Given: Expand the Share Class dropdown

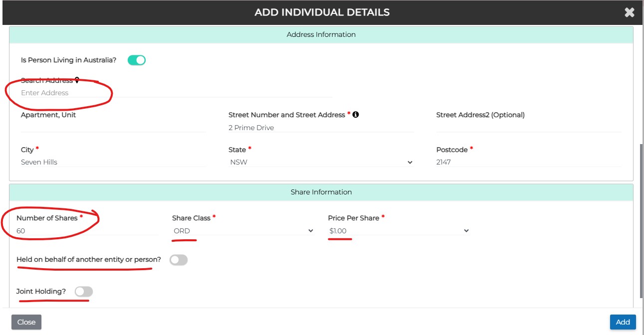Looking at the screenshot, I should point(243,231).
